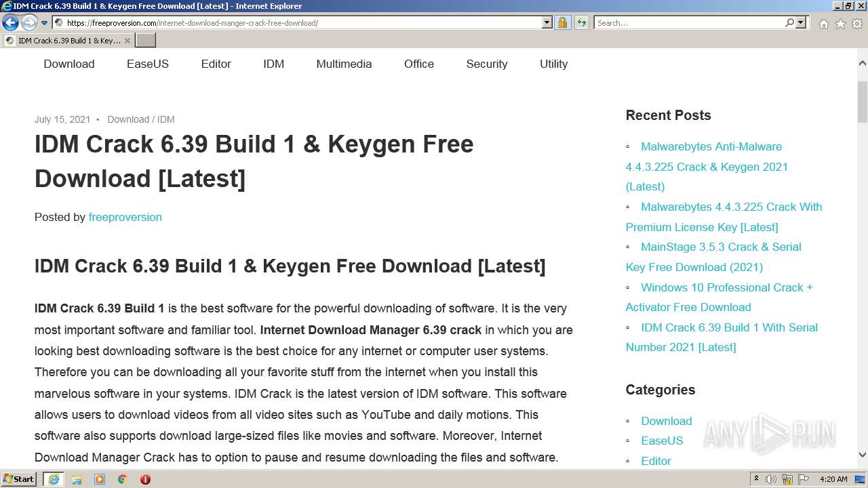Image resolution: width=868 pixels, height=488 pixels.
Task: Open the Utility menu item
Action: point(553,64)
